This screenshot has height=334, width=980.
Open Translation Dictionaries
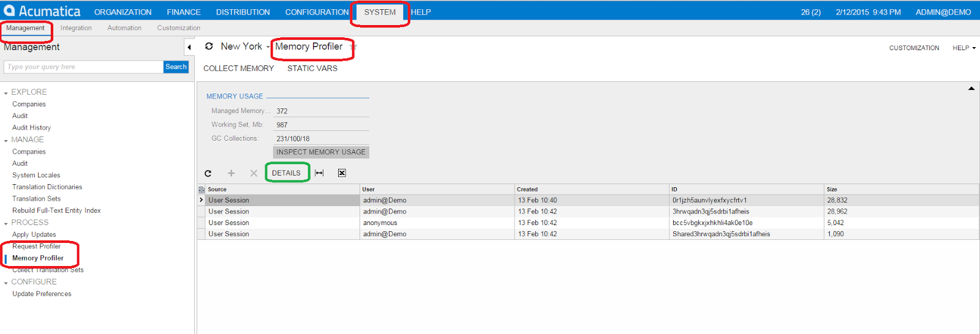pyautogui.click(x=47, y=187)
